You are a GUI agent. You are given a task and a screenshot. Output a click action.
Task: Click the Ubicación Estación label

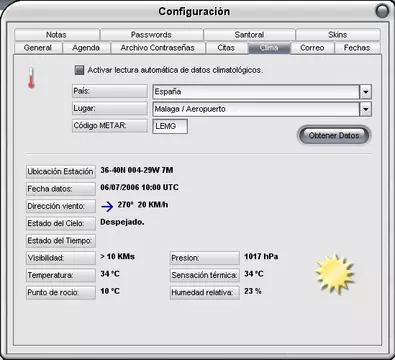pyautogui.click(x=61, y=171)
